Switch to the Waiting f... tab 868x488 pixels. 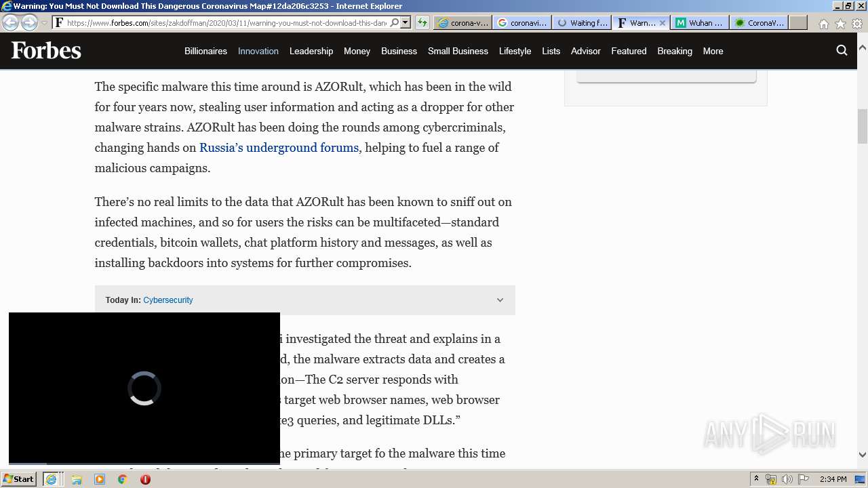tap(581, 22)
